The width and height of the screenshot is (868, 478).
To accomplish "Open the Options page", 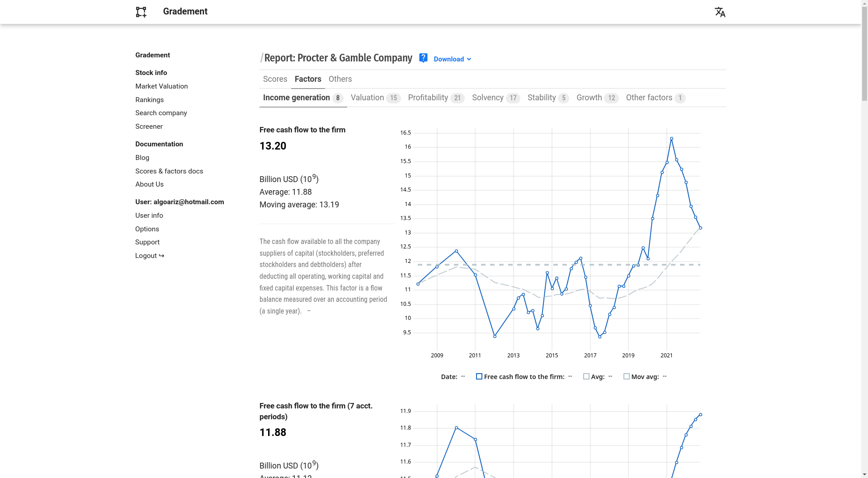I will coord(147,229).
